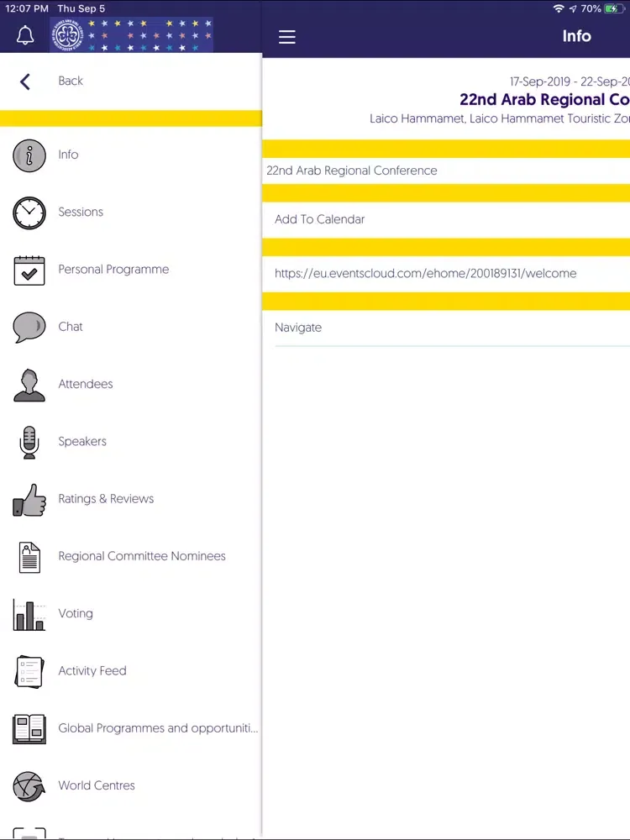Open Personal Programme from the sidebar

pos(113,269)
